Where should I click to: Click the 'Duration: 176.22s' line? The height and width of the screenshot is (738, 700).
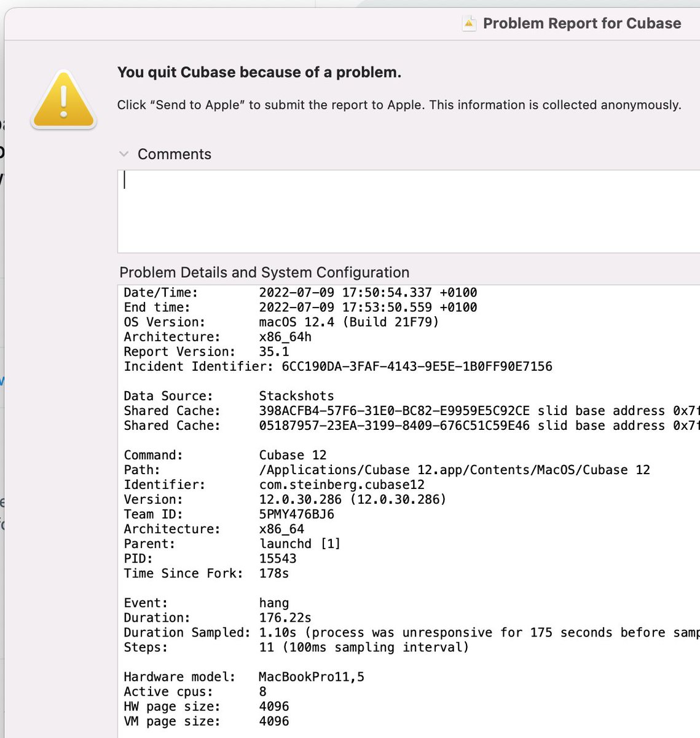[x=218, y=617]
